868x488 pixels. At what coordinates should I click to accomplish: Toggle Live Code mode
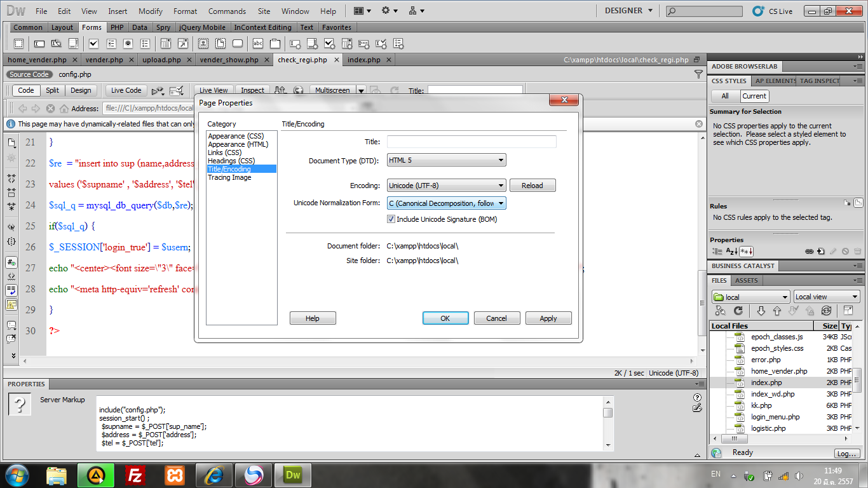(x=126, y=90)
